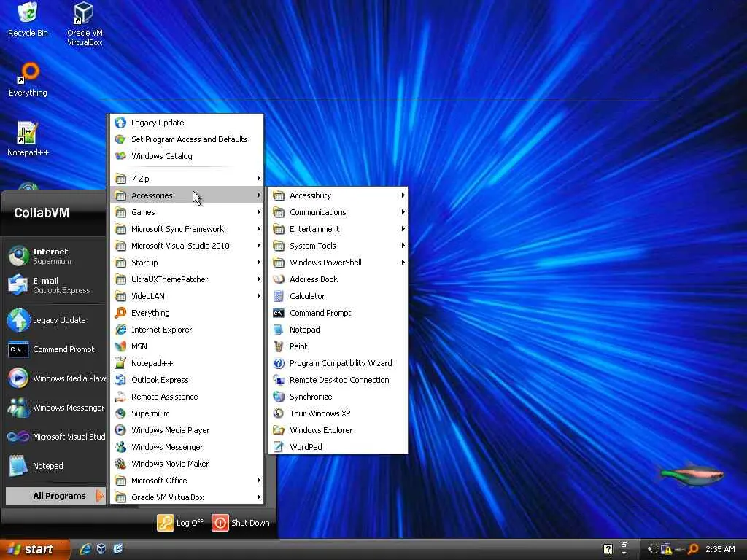Viewport: 747px width, 560px height.
Task: Launch Tour Windows XP
Action: click(x=338, y=413)
